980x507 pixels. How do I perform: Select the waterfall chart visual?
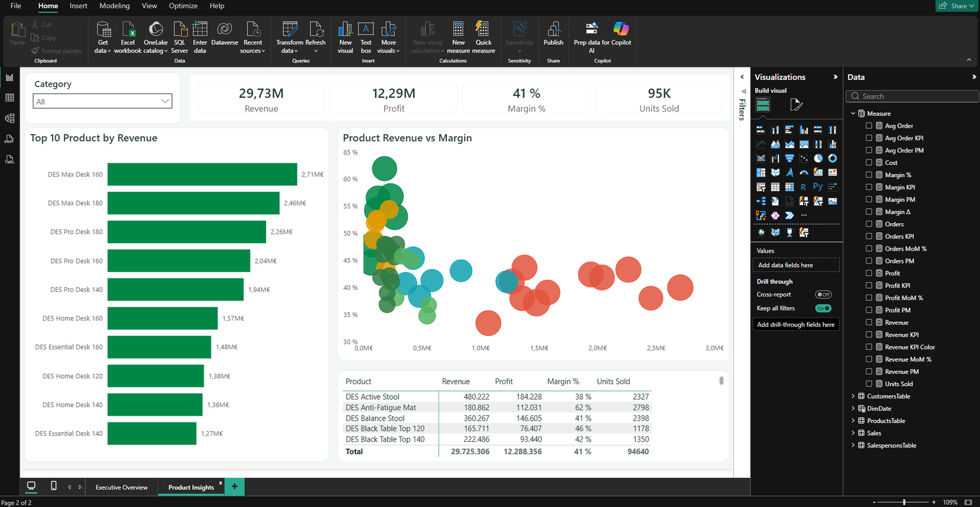[x=775, y=158]
